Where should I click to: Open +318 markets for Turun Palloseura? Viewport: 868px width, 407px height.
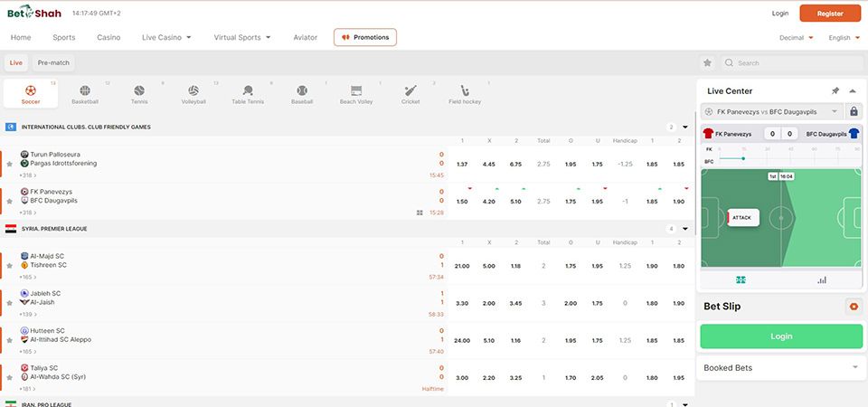pos(28,175)
